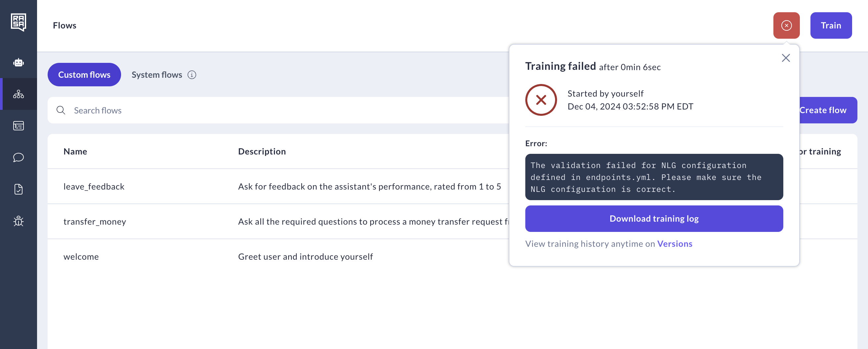
Task: Open the content management sidebar icon
Action: (18, 126)
